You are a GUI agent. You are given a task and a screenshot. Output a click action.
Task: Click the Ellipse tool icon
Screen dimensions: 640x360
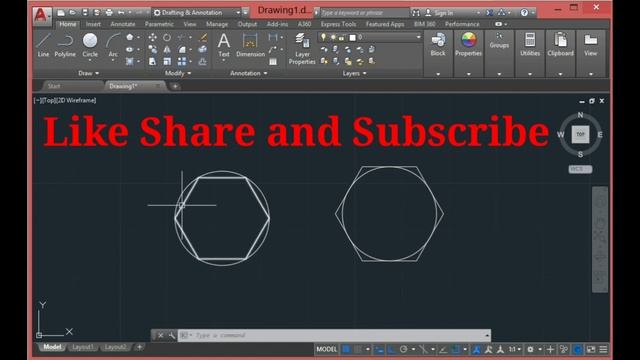130,49
